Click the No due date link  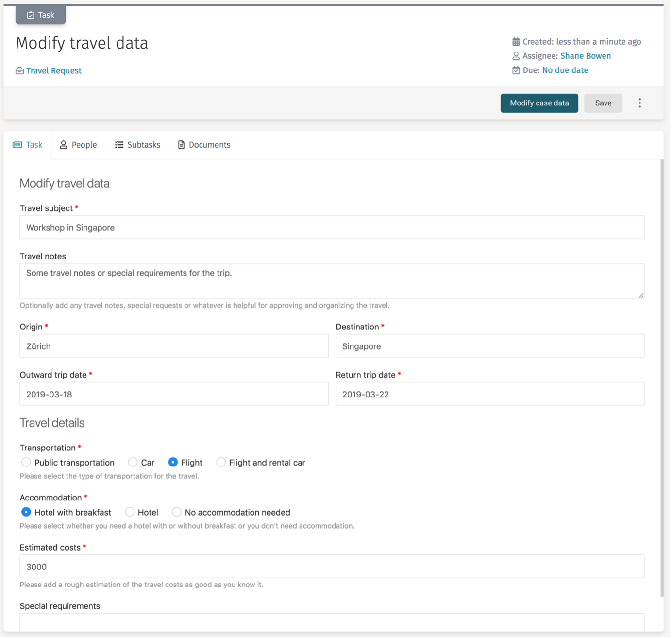pos(565,70)
